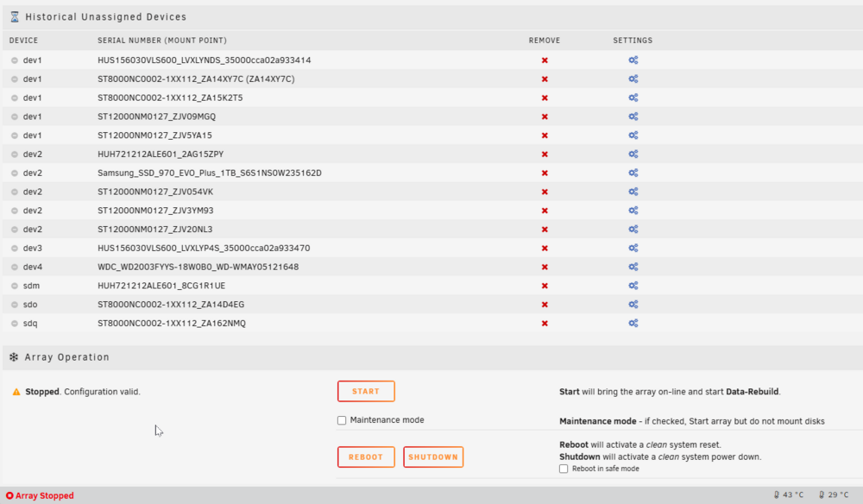Remove sdm HUH721212ALE601_8CG1R1UE device

pos(545,287)
